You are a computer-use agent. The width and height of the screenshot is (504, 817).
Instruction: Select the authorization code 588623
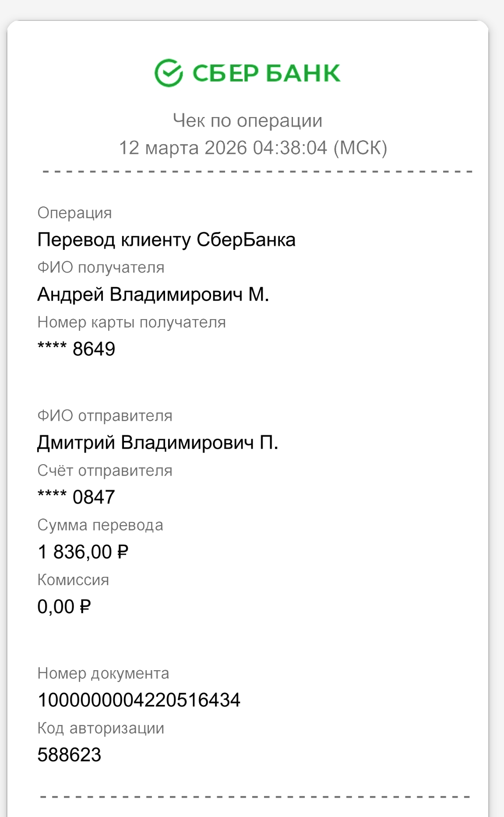click(x=69, y=755)
